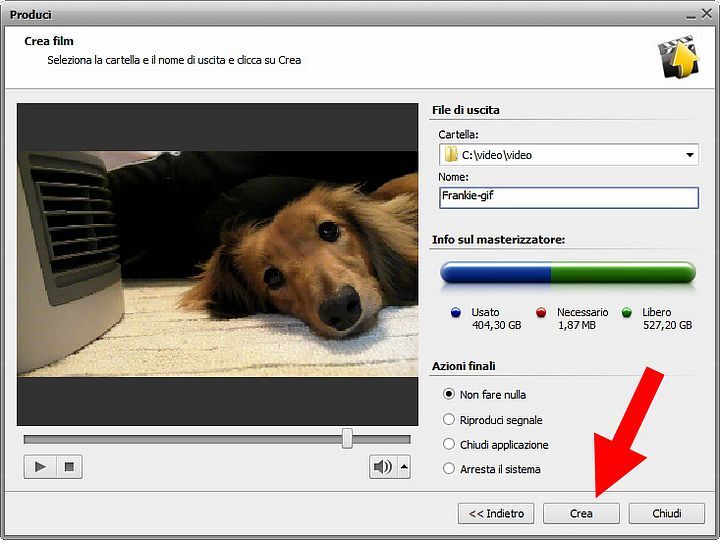
Task: Go back with the Indietro button
Action: tap(496, 513)
